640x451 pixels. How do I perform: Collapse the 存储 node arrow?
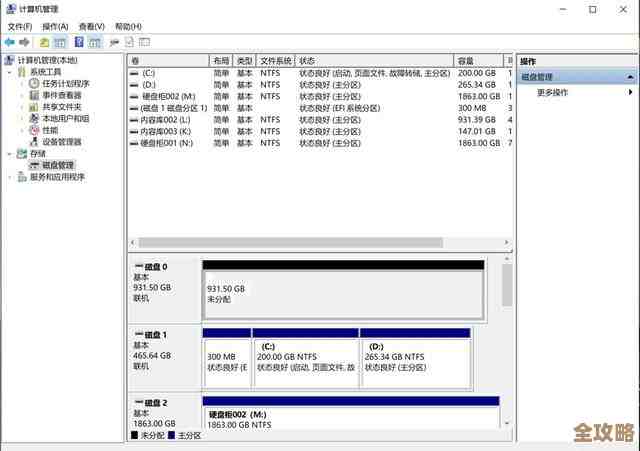10,153
